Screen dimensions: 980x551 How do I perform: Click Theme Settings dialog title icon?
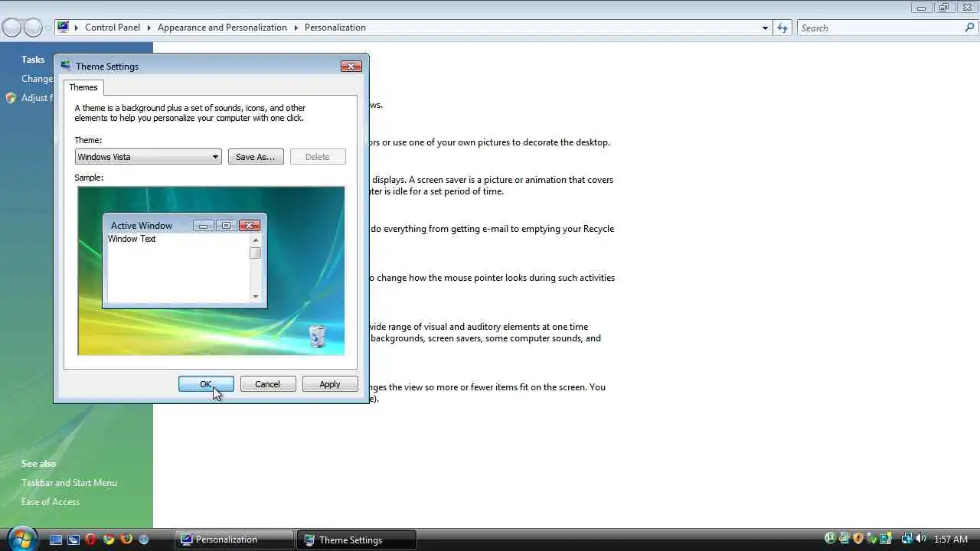coord(66,66)
